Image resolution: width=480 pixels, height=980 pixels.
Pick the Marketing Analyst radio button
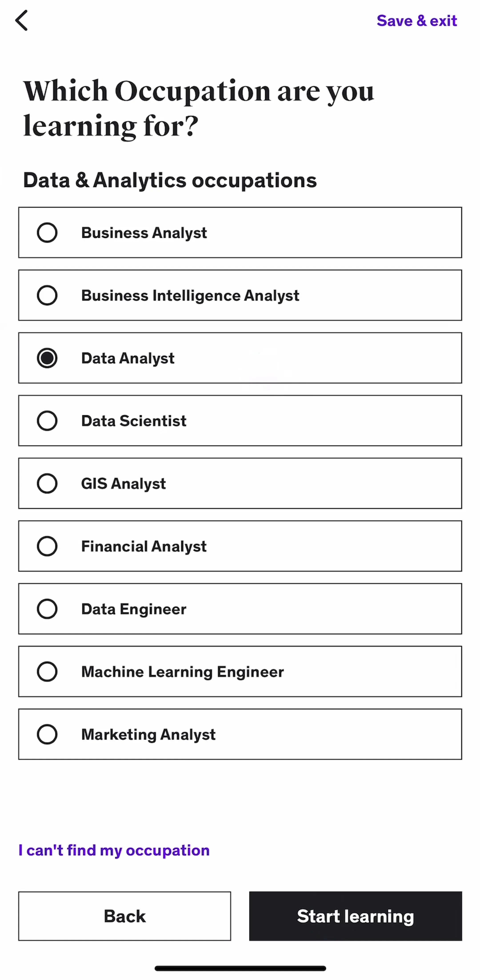pyautogui.click(x=47, y=734)
